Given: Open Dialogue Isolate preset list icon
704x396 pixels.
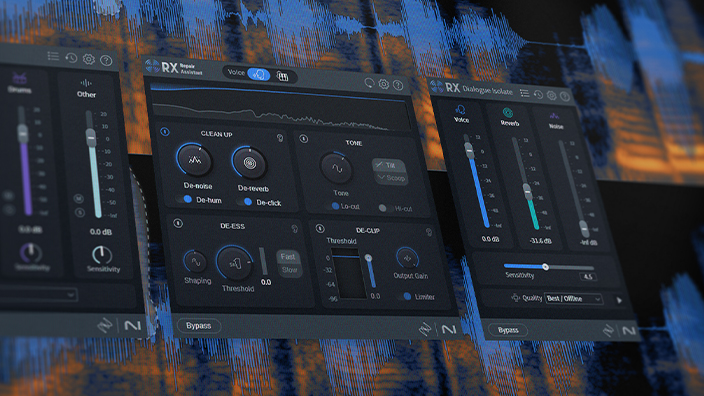Looking at the screenshot, I should click(x=524, y=93).
